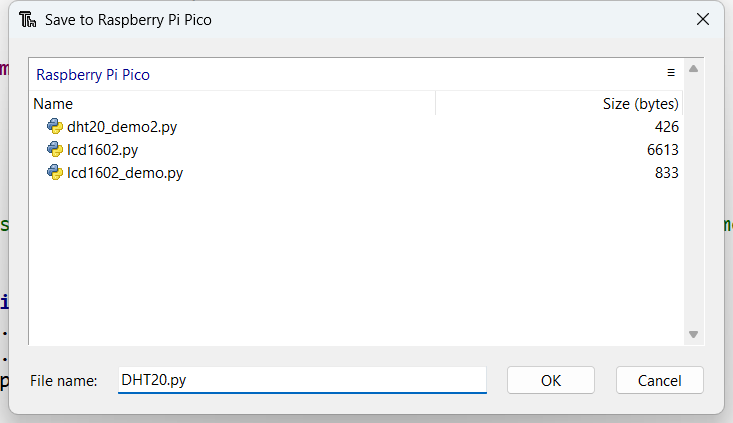Click the Cancel button
This screenshot has height=423, width=733.
(660, 380)
